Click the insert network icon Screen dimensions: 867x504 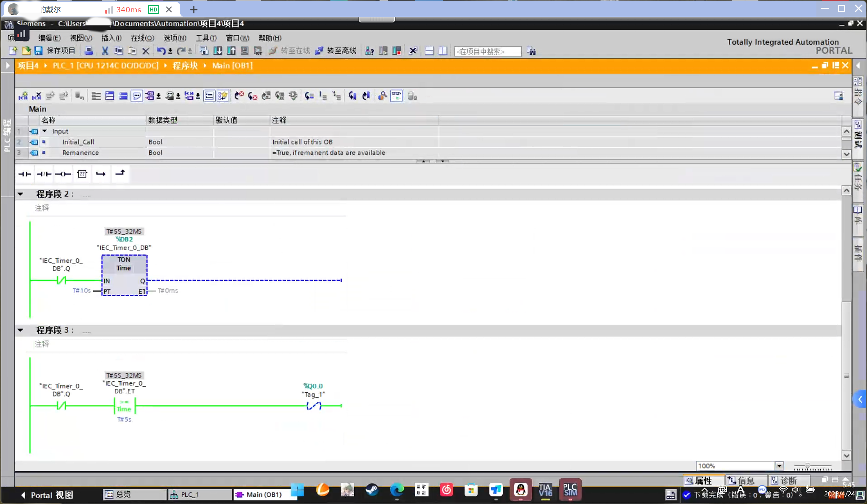23,96
